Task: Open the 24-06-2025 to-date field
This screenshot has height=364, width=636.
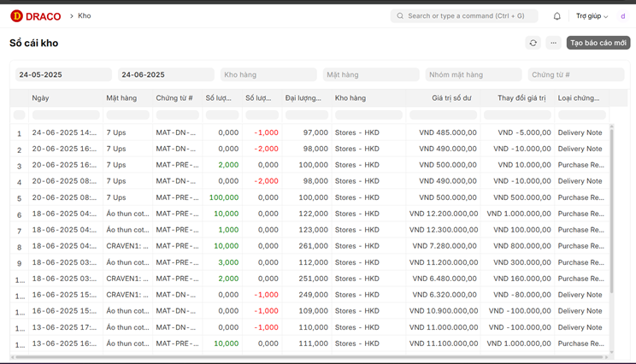Action: (x=166, y=74)
